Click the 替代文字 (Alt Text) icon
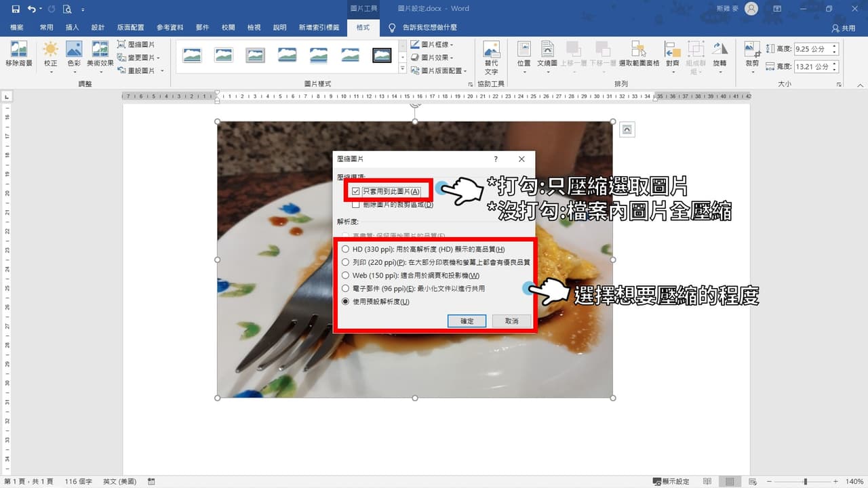 tap(492, 58)
